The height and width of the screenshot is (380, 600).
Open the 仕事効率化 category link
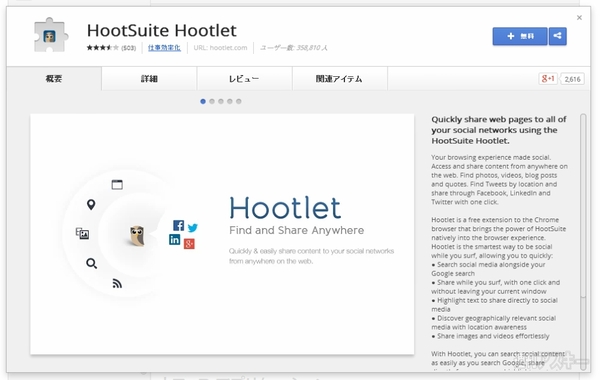coord(164,47)
